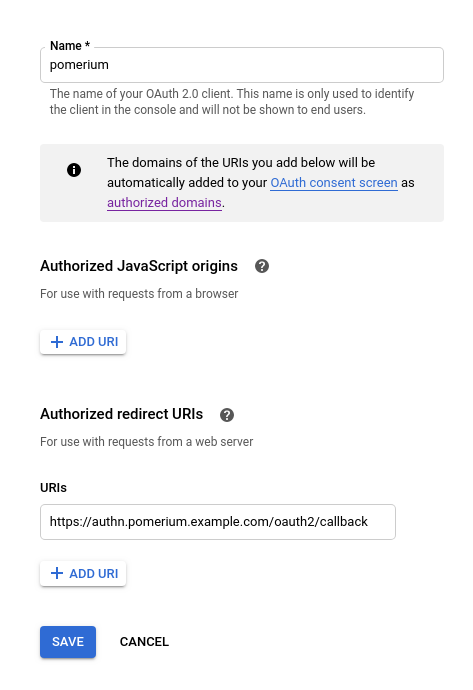Save the OAuth client settings

click(68, 642)
